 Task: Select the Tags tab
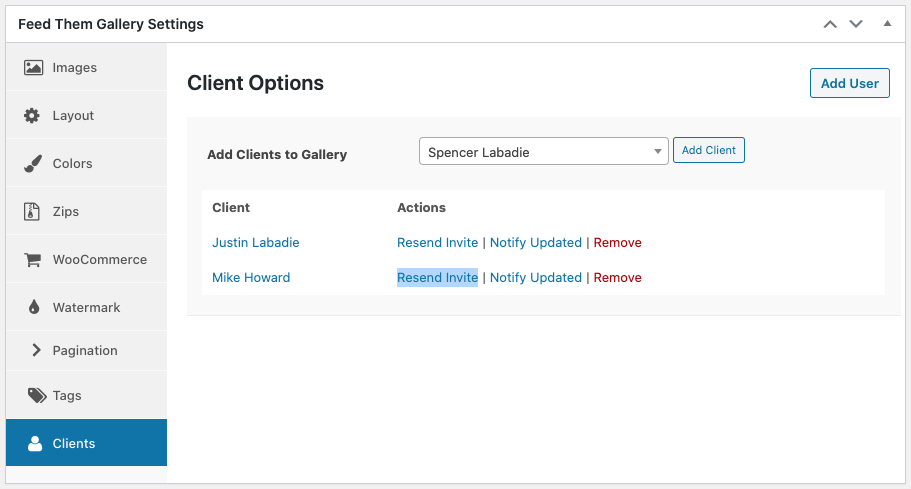tap(87, 395)
